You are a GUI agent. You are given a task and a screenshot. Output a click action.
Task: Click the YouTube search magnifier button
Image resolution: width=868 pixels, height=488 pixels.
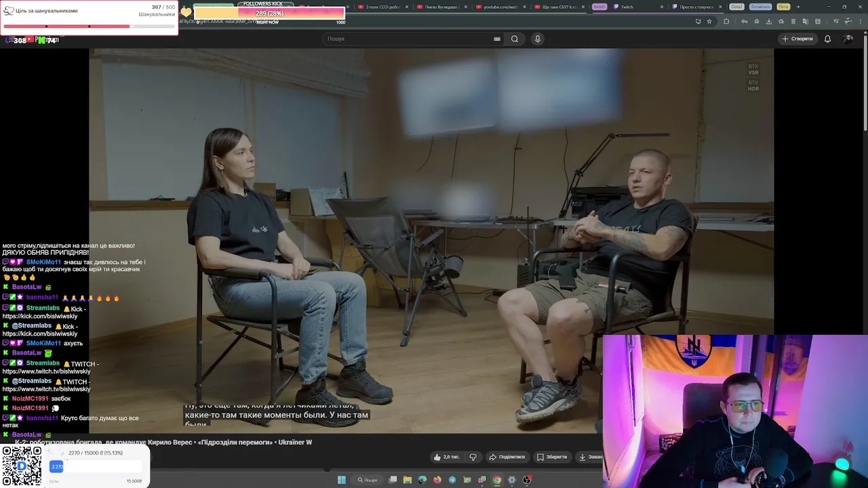(515, 39)
